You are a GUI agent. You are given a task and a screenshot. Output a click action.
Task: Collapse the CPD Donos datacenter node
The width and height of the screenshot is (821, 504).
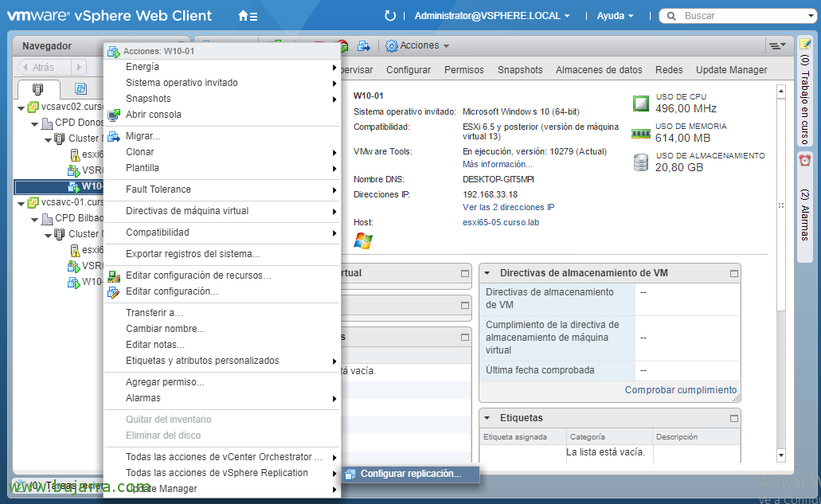coord(34,124)
